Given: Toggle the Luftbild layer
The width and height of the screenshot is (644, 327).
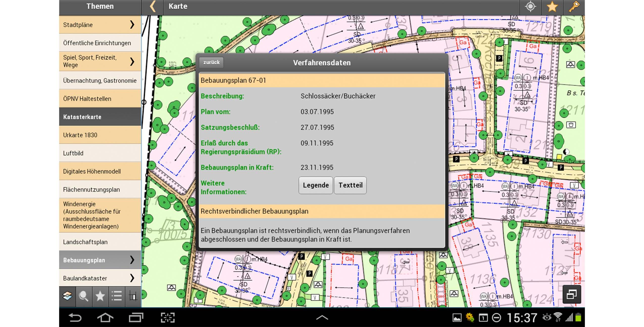Looking at the screenshot, I should click(x=100, y=153).
